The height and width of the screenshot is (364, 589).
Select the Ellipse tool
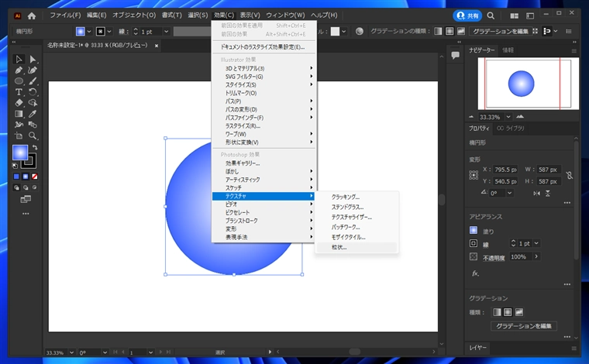pos(19,81)
